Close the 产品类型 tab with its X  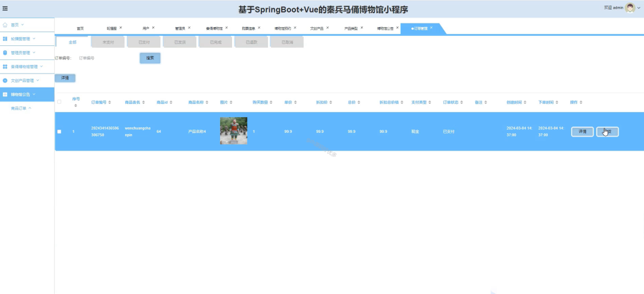(362, 28)
